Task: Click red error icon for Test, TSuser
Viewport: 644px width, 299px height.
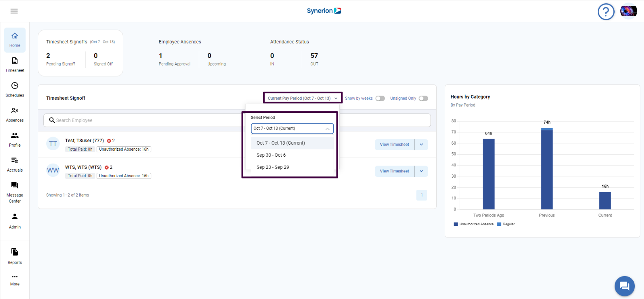Action: coord(109,141)
